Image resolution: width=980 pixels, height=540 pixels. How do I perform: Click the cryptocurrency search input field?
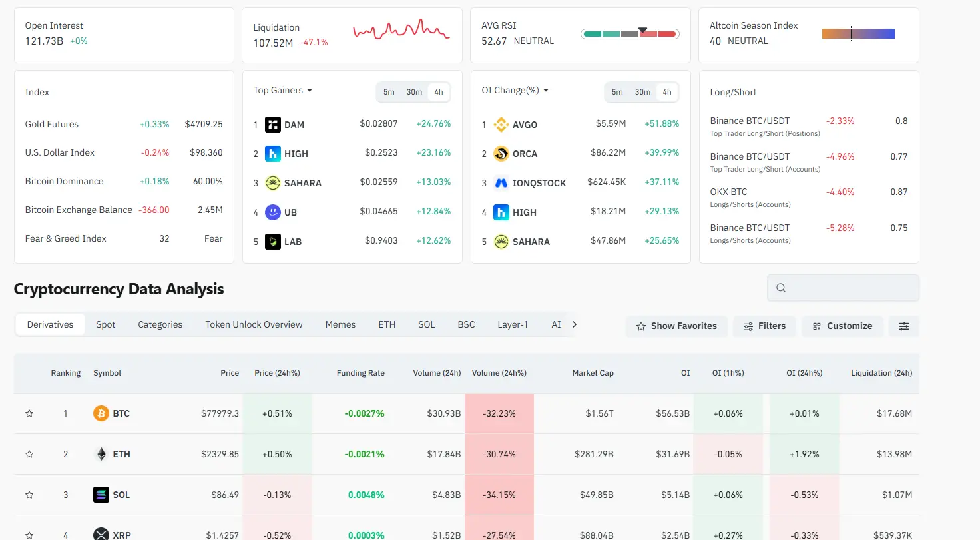pyautogui.click(x=843, y=288)
